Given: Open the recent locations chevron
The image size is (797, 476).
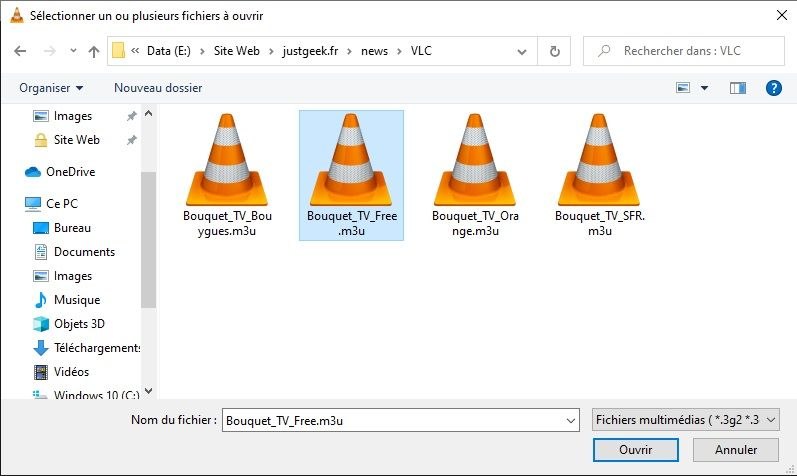Looking at the screenshot, I should point(73,51).
